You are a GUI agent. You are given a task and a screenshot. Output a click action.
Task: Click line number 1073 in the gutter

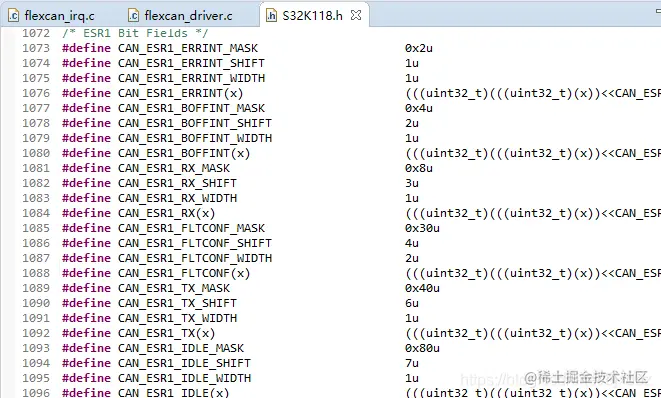point(36,48)
